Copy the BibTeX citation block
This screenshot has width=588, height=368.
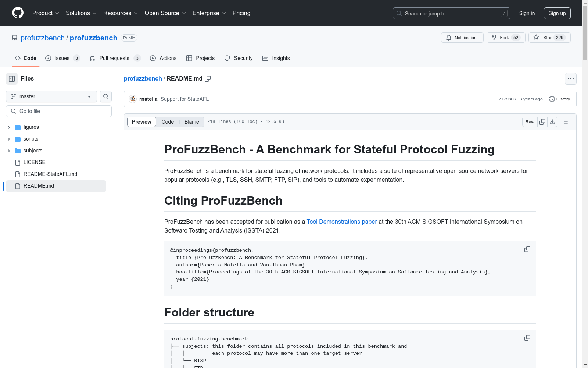tap(527, 249)
